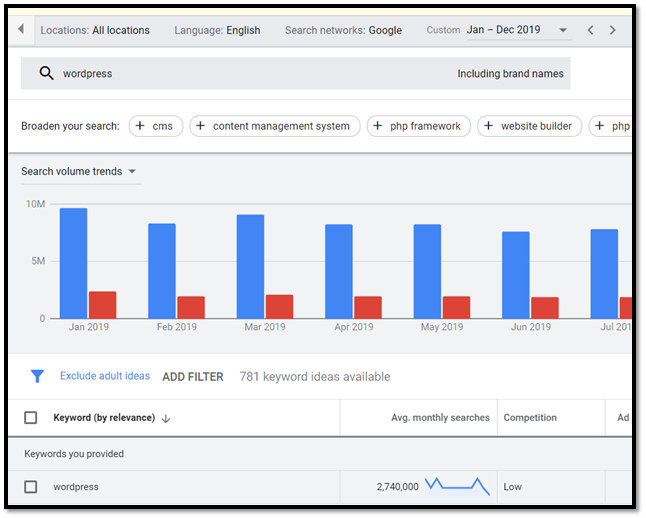The width and height of the screenshot is (646, 518).
Task: Click the Including brand names label
Action: tap(510, 73)
